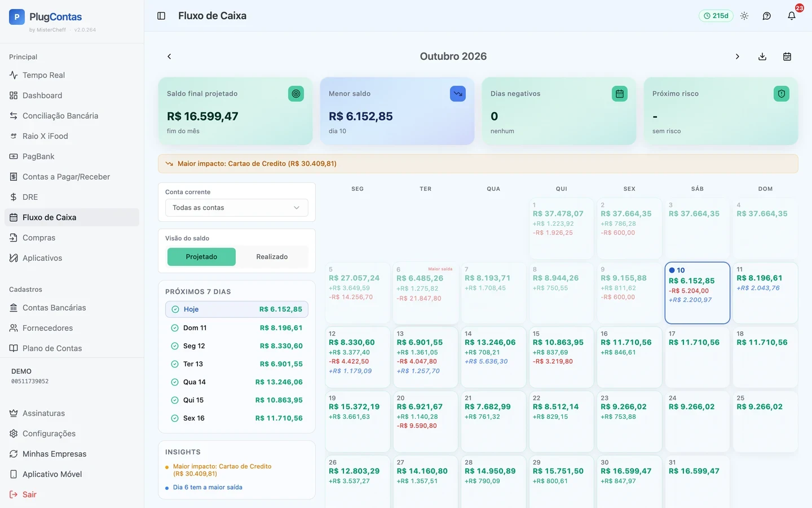Viewport: 812px width, 508px height.
Task: Select Fluxo de Caixa menu item
Action: point(72,217)
